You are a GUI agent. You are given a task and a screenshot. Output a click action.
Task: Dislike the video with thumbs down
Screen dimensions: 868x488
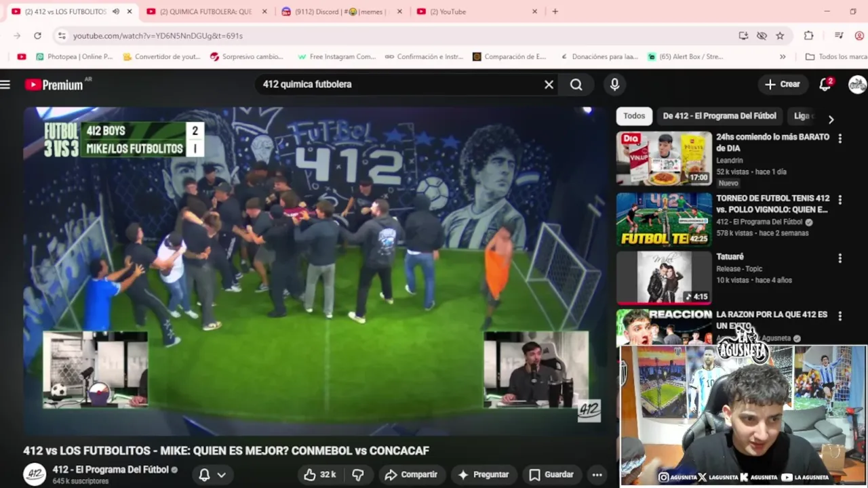(x=358, y=474)
